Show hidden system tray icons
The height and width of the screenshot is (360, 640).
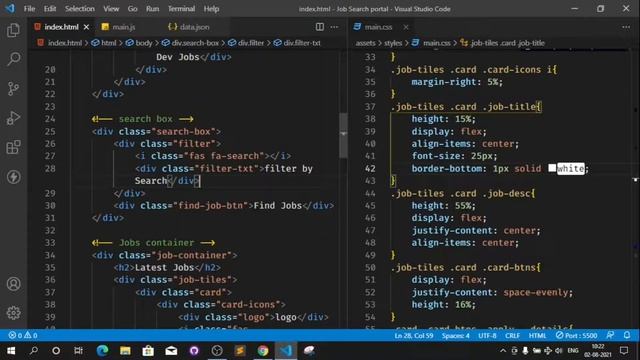click(503, 351)
